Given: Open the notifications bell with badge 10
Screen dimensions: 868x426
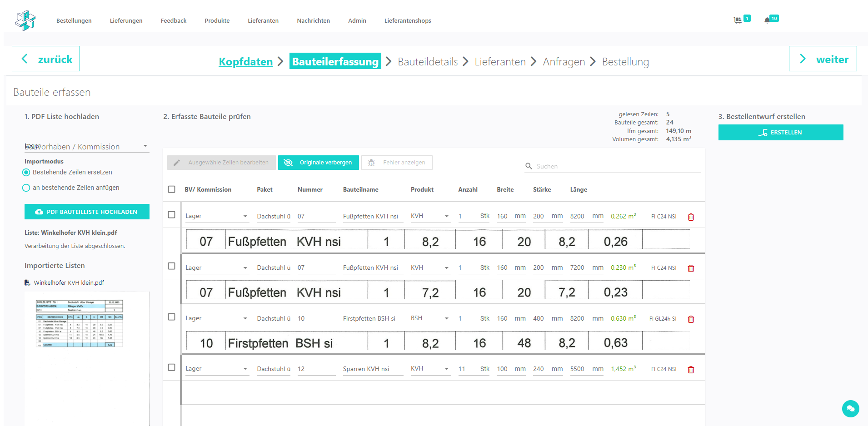Looking at the screenshot, I should coord(767,20).
